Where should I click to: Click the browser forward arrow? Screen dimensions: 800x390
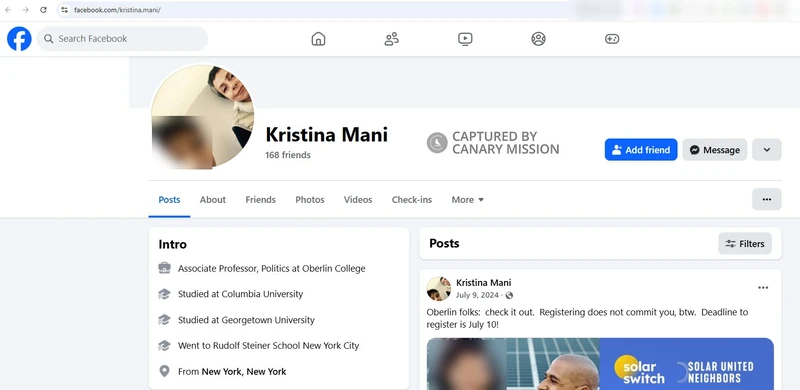click(x=26, y=10)
